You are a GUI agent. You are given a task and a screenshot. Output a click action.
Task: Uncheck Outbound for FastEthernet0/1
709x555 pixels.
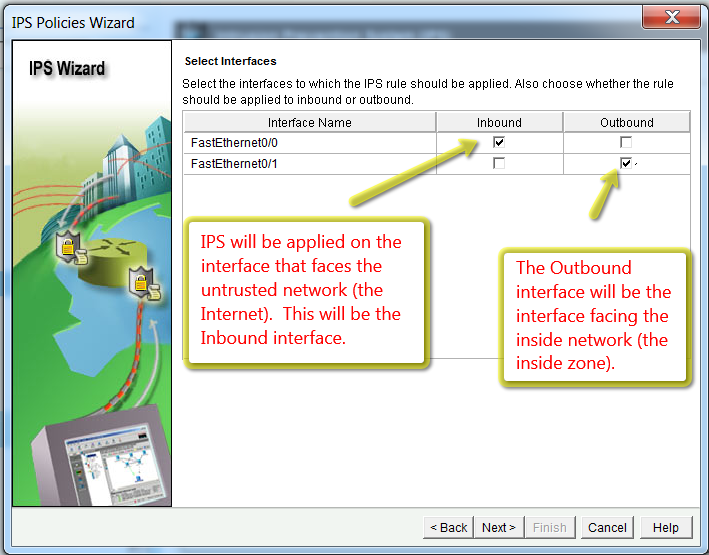pyautogui.click(x=626, y=163)
